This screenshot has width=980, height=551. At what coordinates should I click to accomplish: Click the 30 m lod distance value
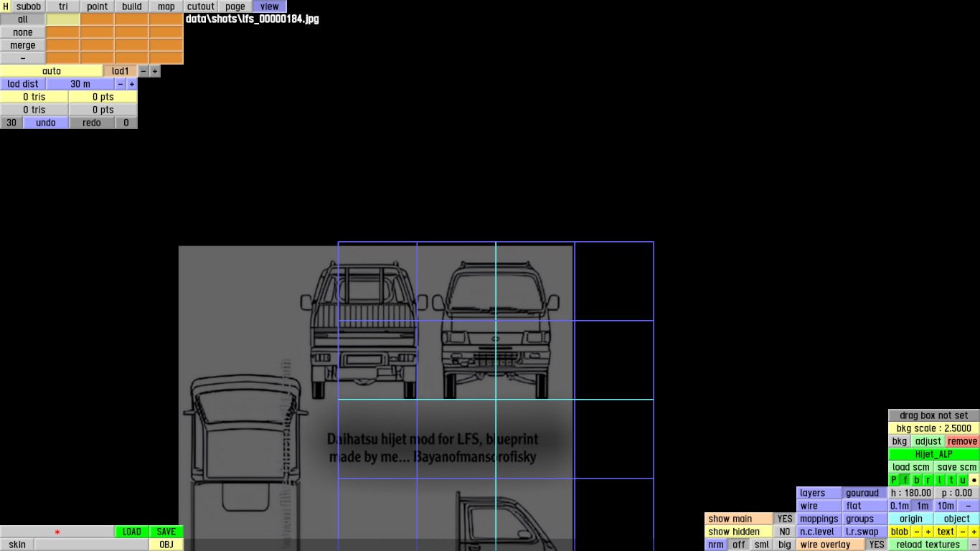coord(80,84)
